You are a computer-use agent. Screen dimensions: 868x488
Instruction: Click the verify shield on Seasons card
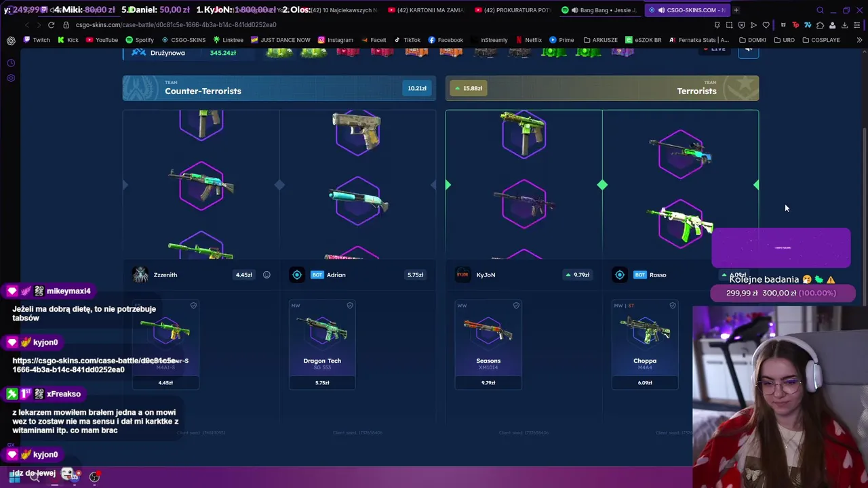click(x=516, y=306)
